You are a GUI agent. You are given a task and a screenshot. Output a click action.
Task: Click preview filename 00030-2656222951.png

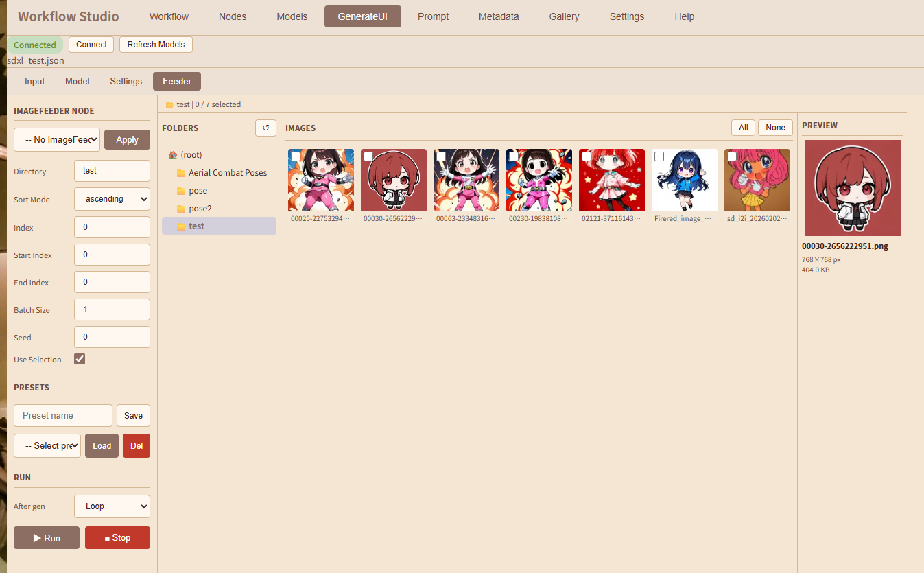(x=845, y=246)
